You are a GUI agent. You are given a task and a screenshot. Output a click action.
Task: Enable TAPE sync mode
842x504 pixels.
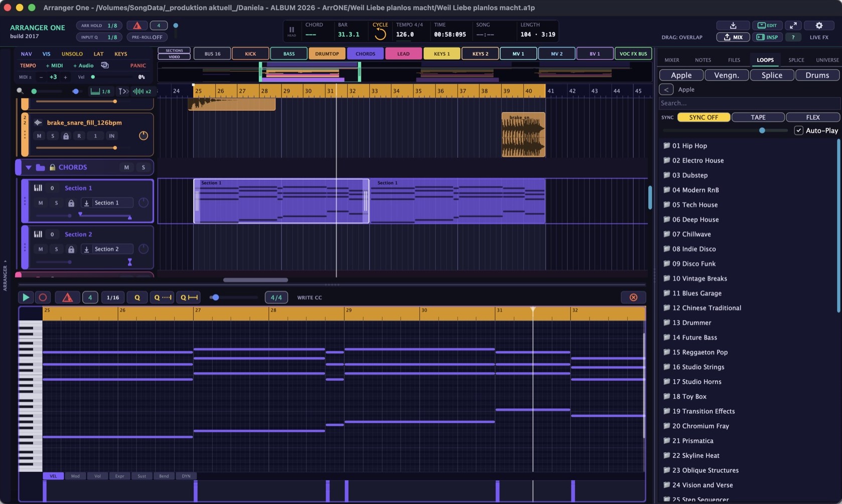pos(758,117)
